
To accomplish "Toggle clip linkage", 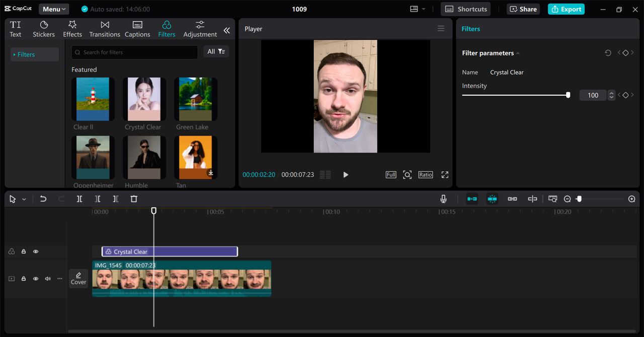I will click(x=512, y=199).
